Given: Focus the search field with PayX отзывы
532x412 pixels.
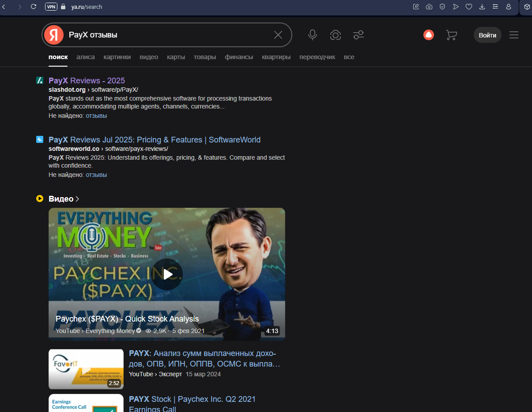Looking at the screenshot, I should 167,35.
